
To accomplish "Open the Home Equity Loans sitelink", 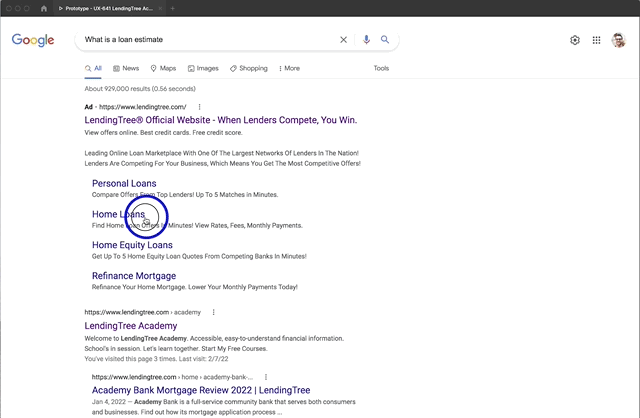I will pyautogui.click(x=132, y=245).
